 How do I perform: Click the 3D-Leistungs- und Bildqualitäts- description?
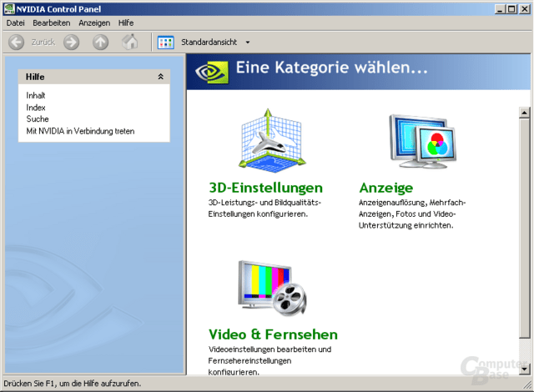coord(264,209)
